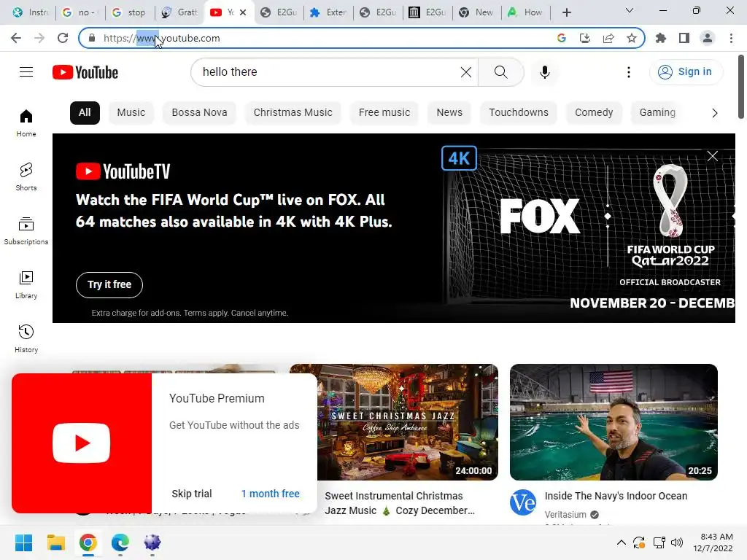Open Navy's Indoor Ocean video thumbnail

(x=614, y=422)
